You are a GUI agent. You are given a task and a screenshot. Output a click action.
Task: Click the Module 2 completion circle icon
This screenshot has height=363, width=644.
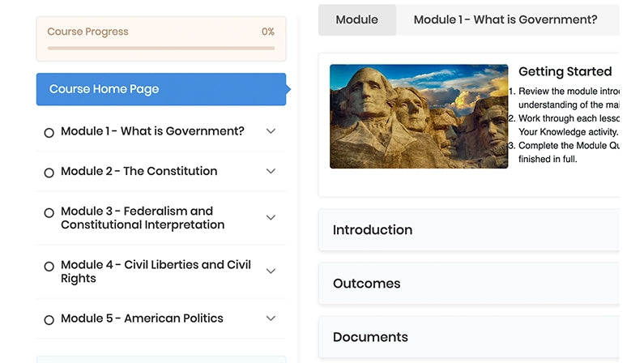[x=49, y=173]
